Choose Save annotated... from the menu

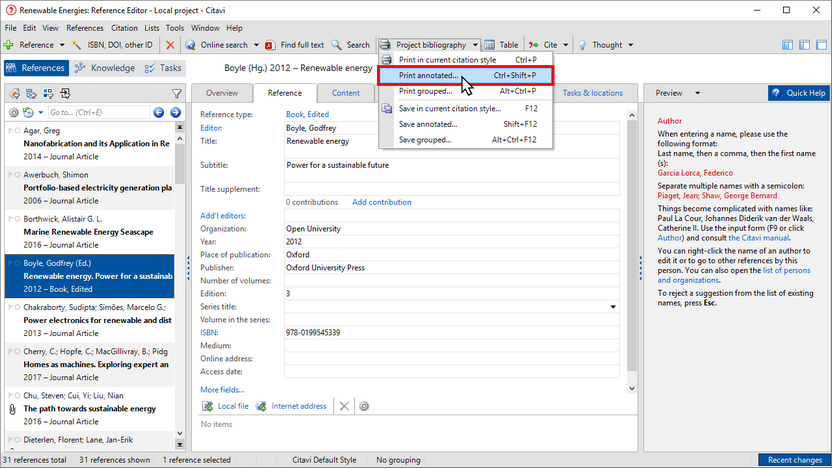coord(466,124)
